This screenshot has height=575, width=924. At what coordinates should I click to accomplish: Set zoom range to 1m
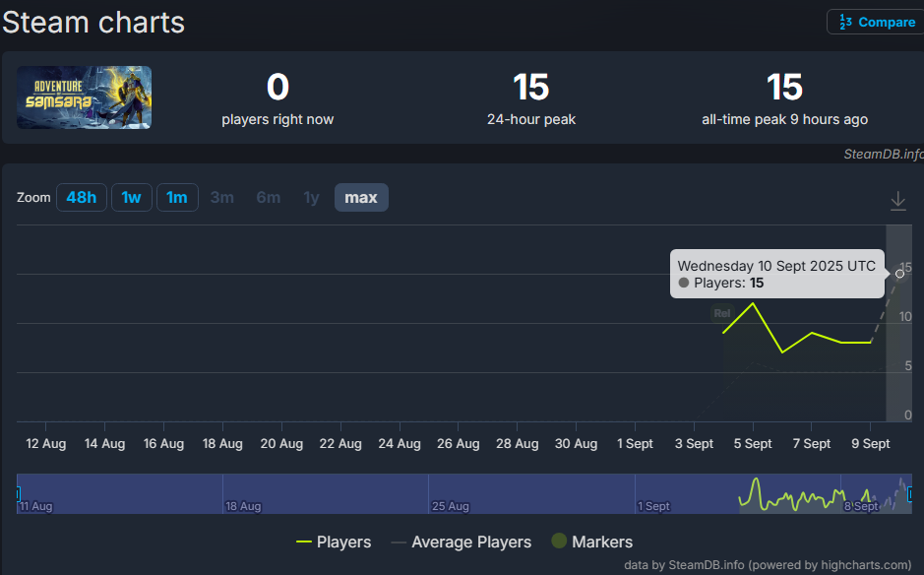(x=177, y=198)
